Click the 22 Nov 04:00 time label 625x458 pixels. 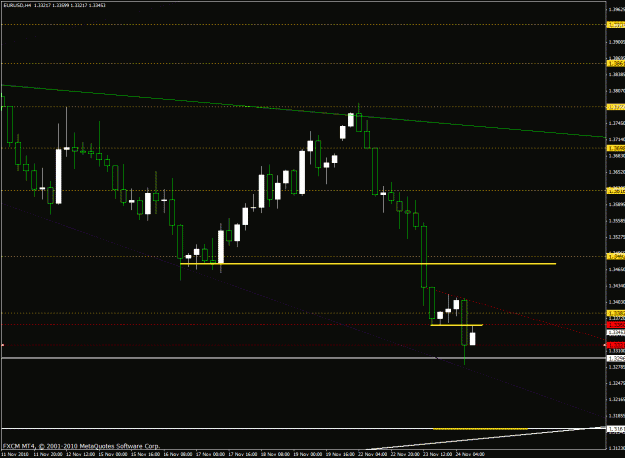[373, 454]
